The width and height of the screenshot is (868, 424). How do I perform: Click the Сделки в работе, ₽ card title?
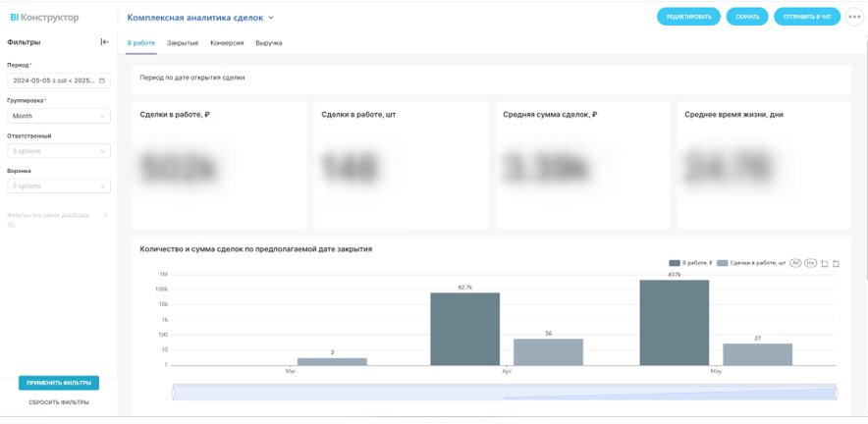pos(175,115)
